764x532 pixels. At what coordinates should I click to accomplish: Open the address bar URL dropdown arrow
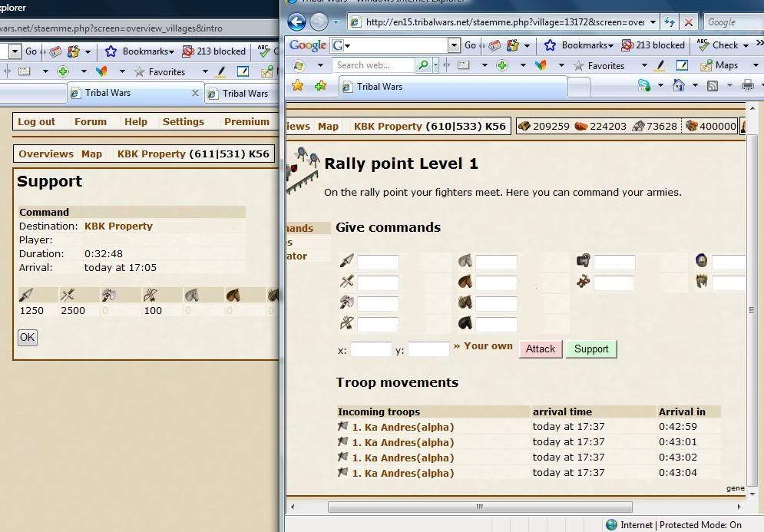[653, 22]
